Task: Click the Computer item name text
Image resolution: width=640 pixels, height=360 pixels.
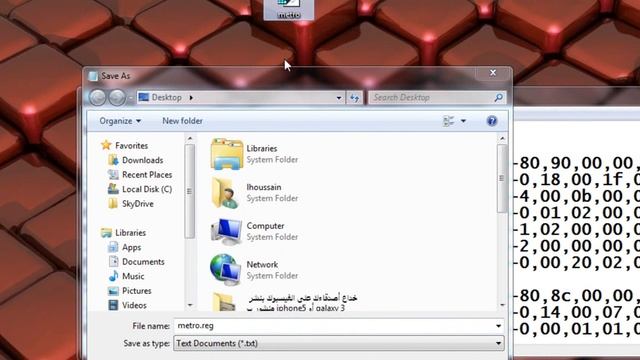Action: tap(265, 226)
